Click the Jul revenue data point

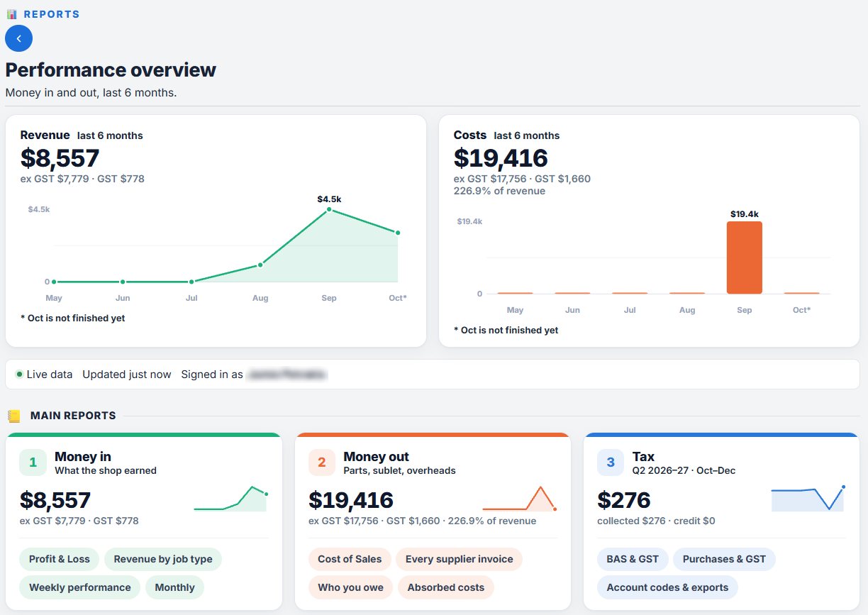pyautogui.click(x=191, y=282)
